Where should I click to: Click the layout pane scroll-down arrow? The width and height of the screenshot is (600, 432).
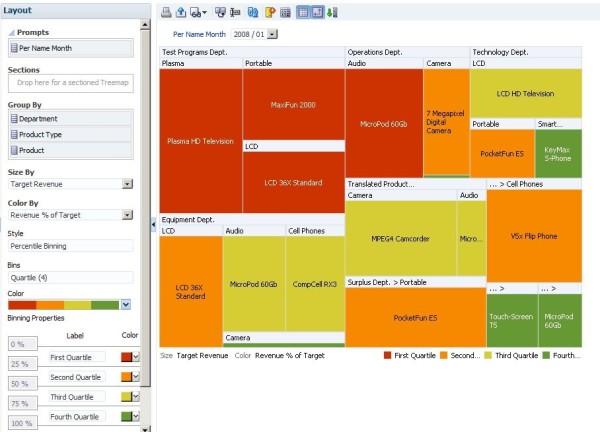point(145,429)
